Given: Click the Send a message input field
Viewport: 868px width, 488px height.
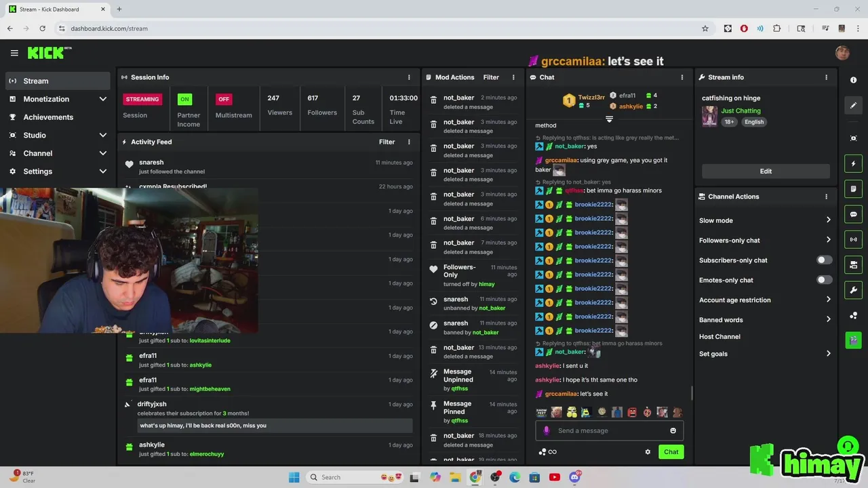Looking at the screenshot, I should coord(609,430).
